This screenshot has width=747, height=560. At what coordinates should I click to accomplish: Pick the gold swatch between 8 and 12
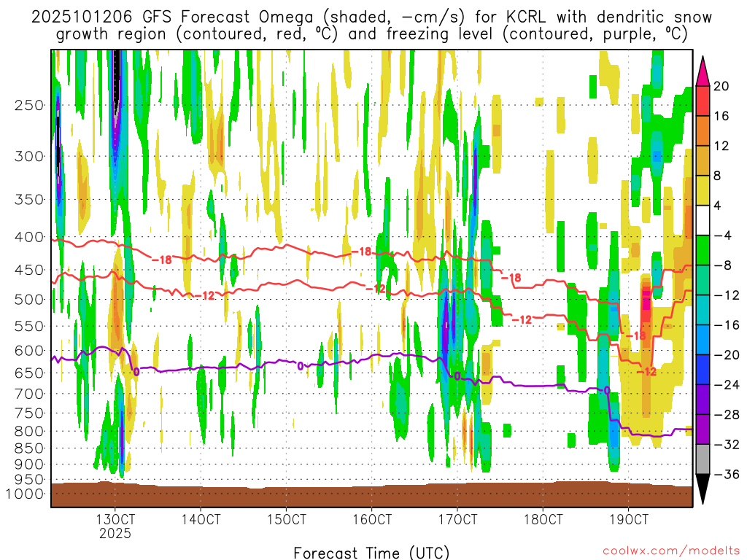[x=703, y=161]
